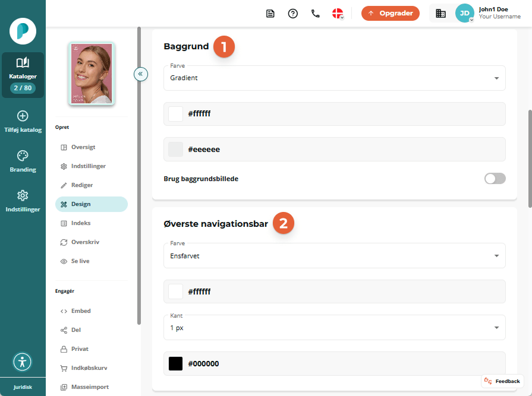Viewport: 532px width, 396px height.
Task: Click the #eeeeee gradient color swatch
Action: point(176,150)
